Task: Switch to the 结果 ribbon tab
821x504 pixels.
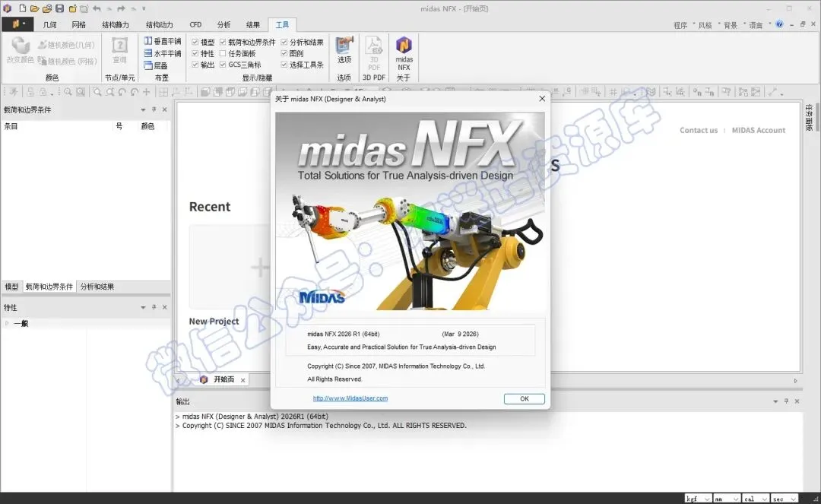Action: click(253, 24)
